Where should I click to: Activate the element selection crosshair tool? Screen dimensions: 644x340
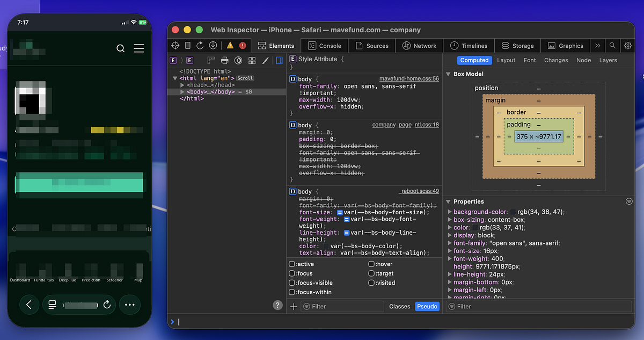point(175,46)
